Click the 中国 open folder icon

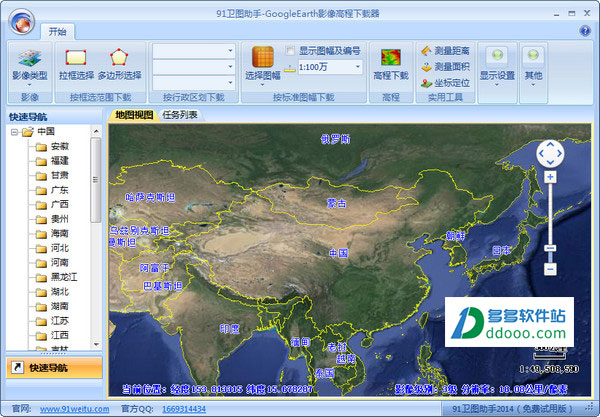point(28,132)
